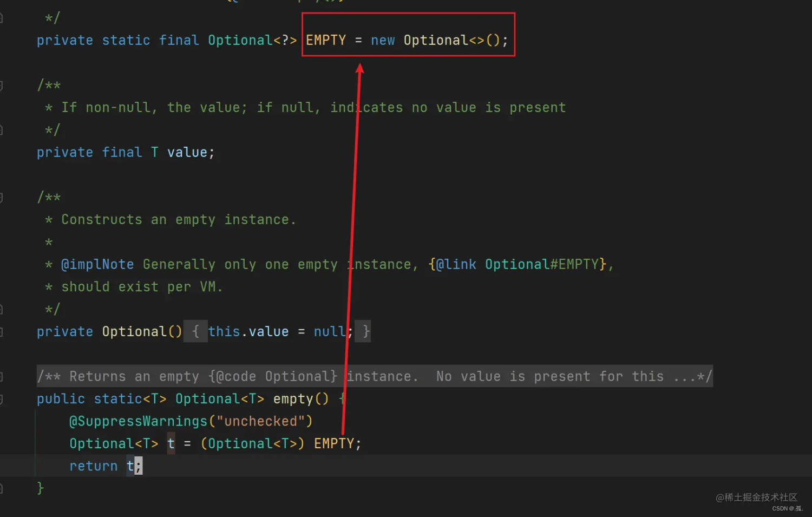The height and width of the screenshot is (517, 812).
Task: Place caret on EMPTY in the cast statement
Action: 334,443
